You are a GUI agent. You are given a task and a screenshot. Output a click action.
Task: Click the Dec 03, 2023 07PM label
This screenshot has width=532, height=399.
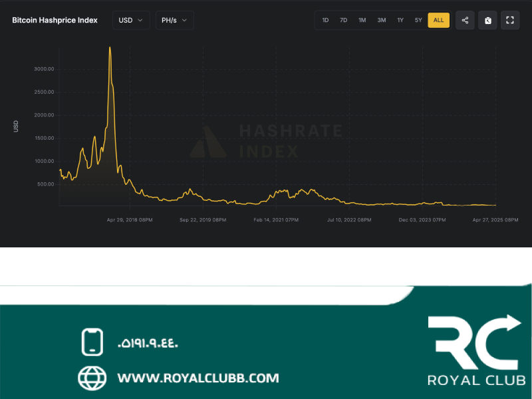[422, 220]
